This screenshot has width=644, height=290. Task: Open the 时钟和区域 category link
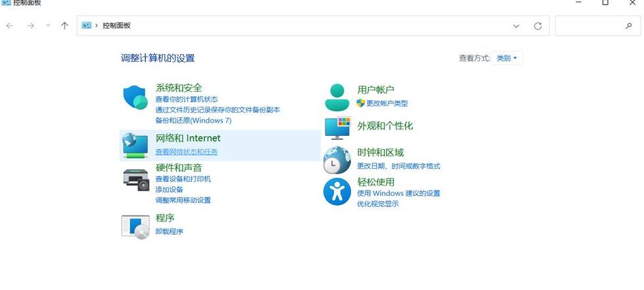380,153
